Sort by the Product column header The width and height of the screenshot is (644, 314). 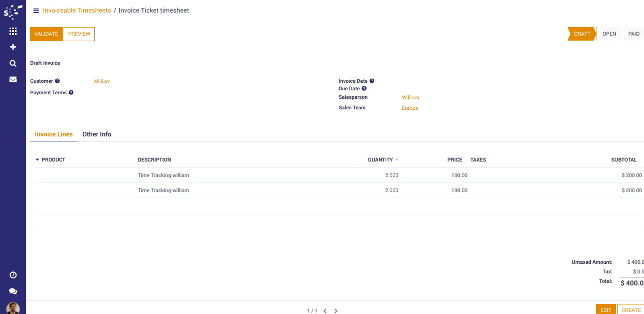click(x=53, y=160)
